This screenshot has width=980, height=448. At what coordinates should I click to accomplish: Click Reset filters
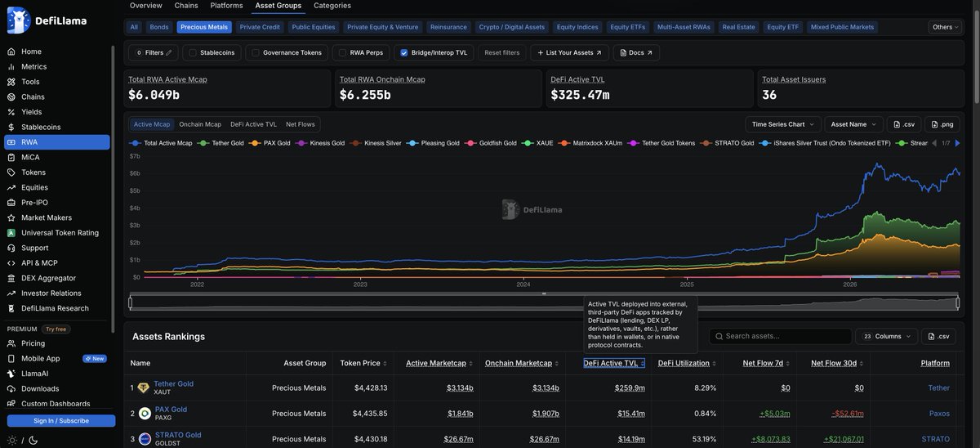[x=502, y=52]
